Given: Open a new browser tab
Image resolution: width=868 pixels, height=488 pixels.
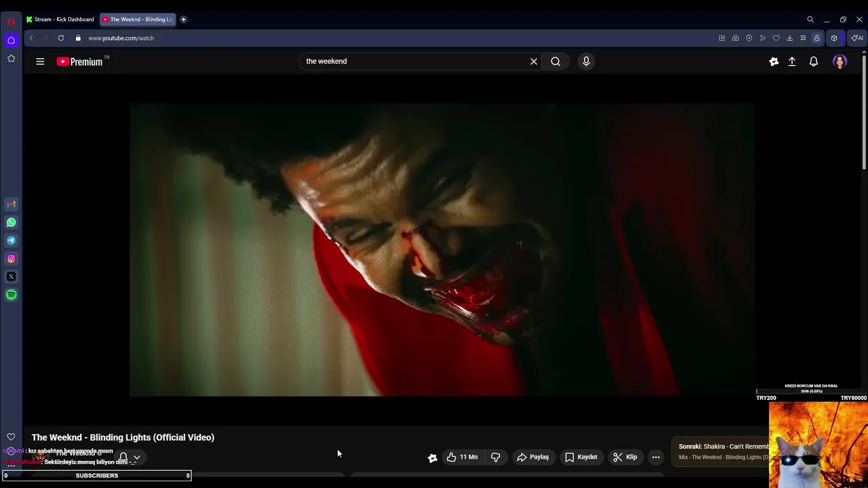Looking at the screenshot, I should pos(183,20).
